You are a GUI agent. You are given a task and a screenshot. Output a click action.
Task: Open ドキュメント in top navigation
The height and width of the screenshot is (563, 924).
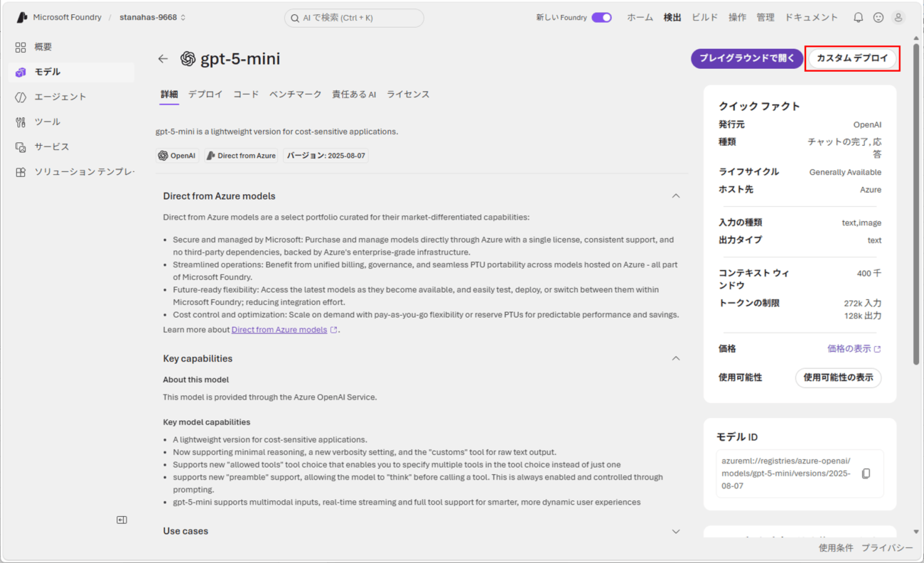click(x=812, y=18)
